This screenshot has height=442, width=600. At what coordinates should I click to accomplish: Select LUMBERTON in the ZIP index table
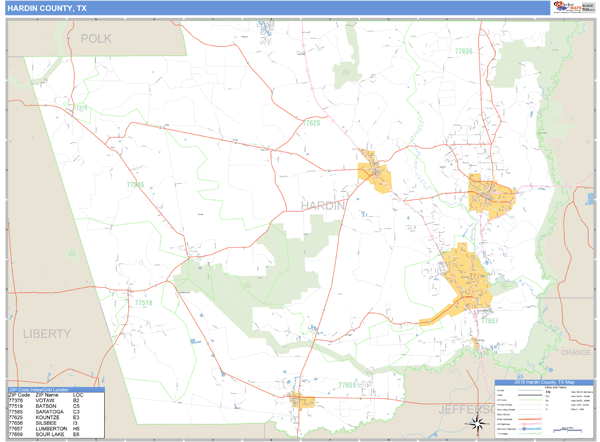pos(51,429)
